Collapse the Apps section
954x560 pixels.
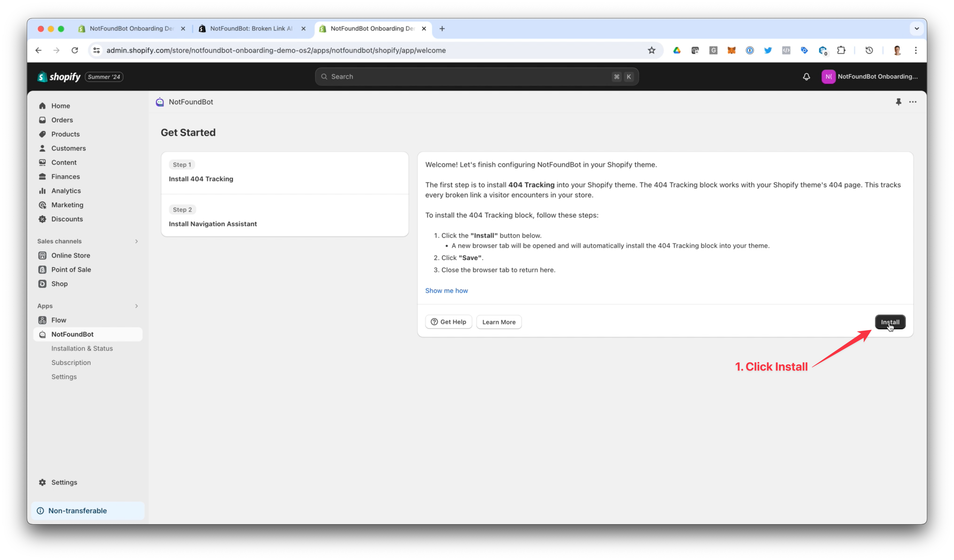point(136,306)
